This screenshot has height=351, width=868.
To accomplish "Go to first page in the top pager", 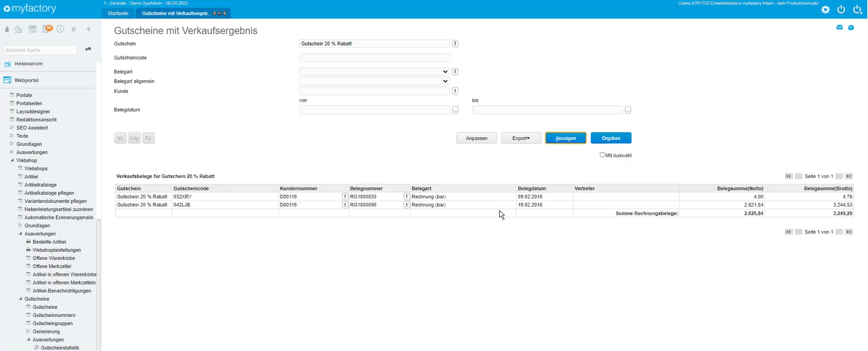I will click(789, 176).
